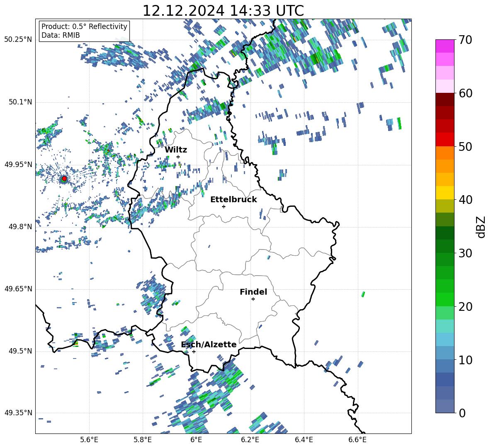Screen dimensions: 491x448
Task: Click the yellow colorbar segment near 40
Action: pos(445,193)
